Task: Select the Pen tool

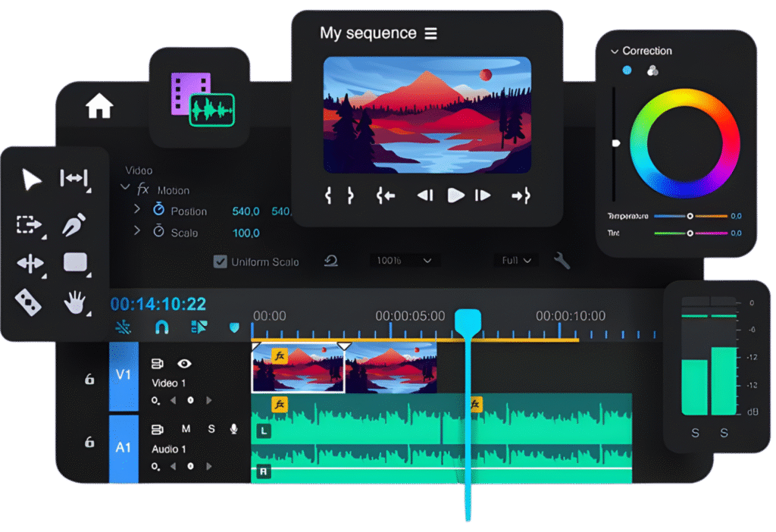Action: click(74, 224)
